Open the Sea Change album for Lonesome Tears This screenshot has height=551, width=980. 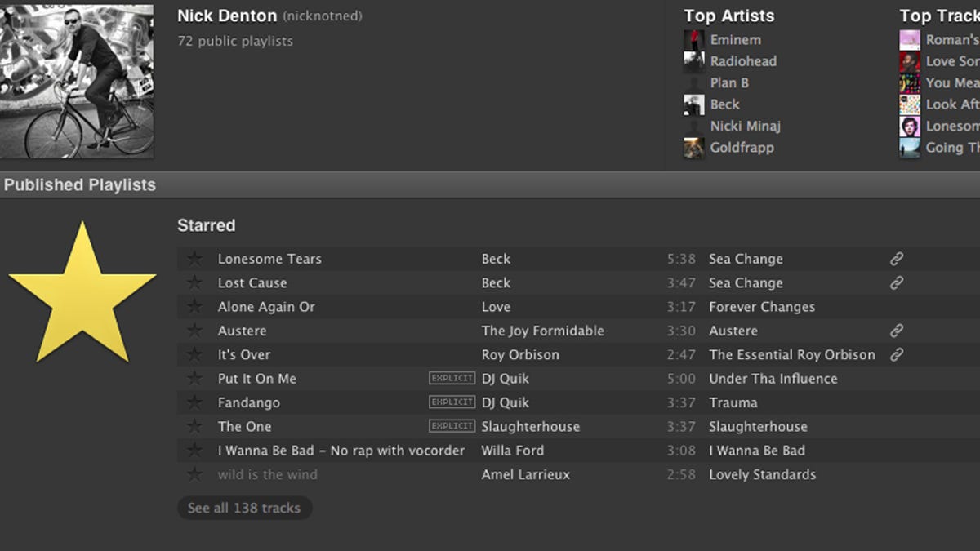(x=746, y=259)
